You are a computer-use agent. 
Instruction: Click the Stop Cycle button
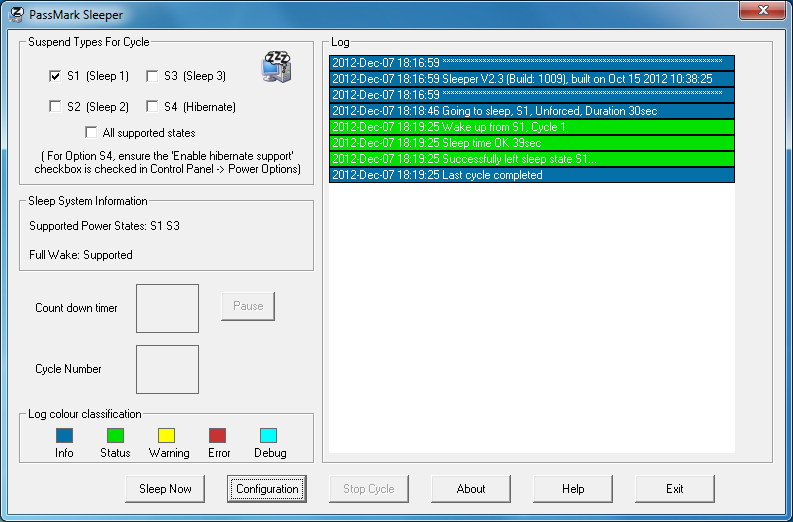point(369,489)
